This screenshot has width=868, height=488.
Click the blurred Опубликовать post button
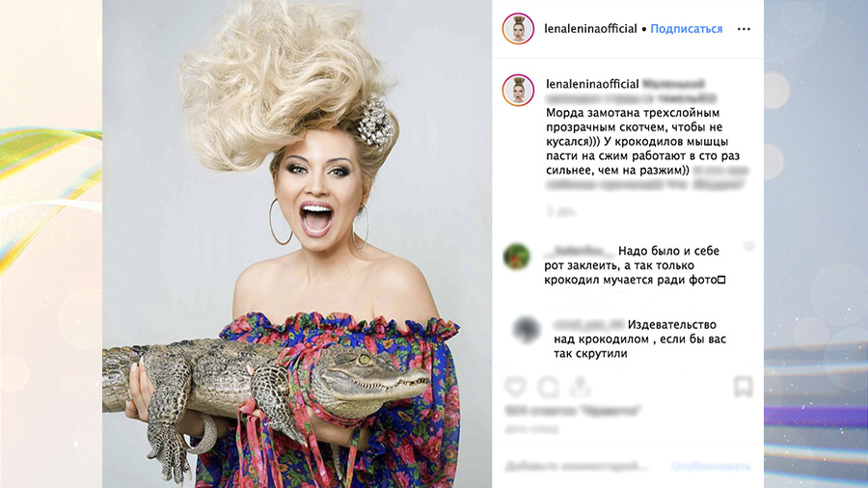pyautogui.click(x=712, y=467)
